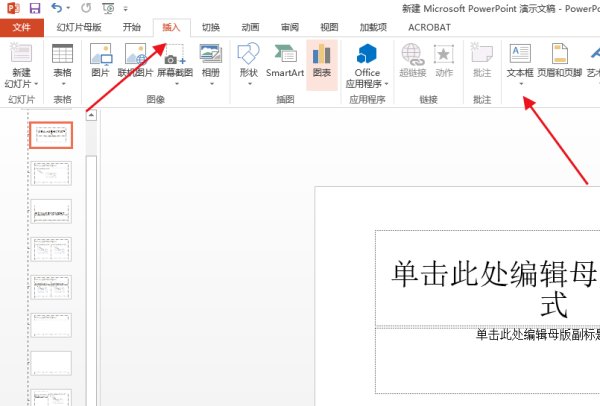
Task: Switch to the 开始 tab
Action: pos(132,27)
